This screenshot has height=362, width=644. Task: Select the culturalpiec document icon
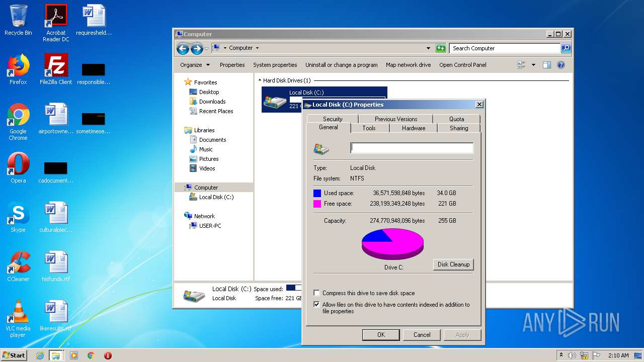(x=56, y=217)
